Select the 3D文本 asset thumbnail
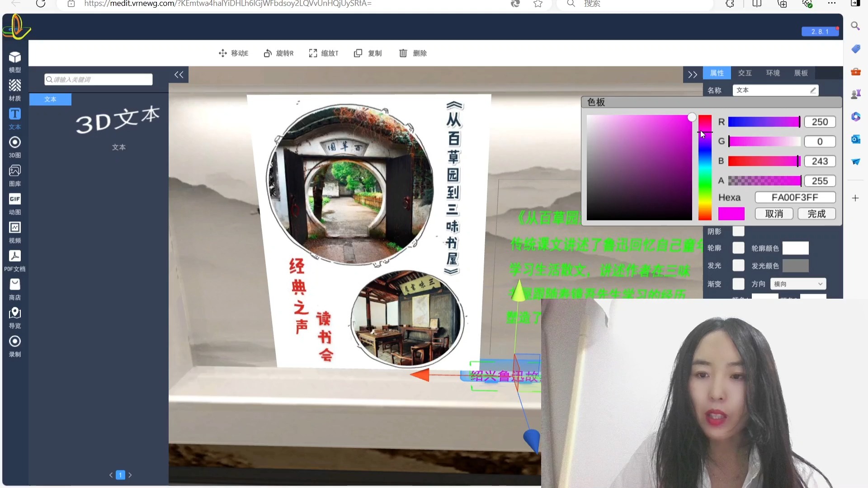868x488 pixels. (x=118, y=121)
